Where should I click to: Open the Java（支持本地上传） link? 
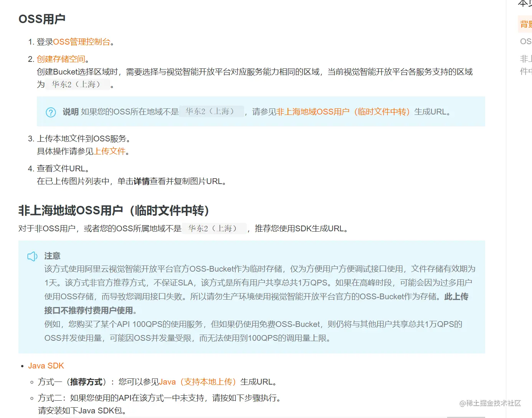tap(199, 382)
